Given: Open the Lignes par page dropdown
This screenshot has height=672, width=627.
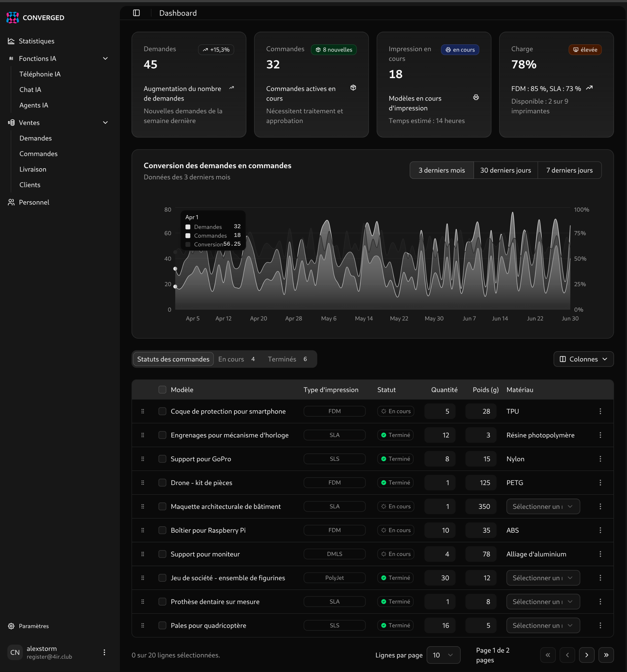Looking at the screenshot, I should [443, 655].
